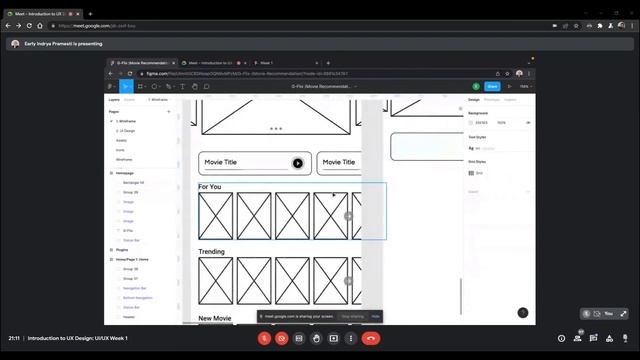Screen dimensions: 640x360
Task: Select the Pen tool in Figma
Action: 168,87
